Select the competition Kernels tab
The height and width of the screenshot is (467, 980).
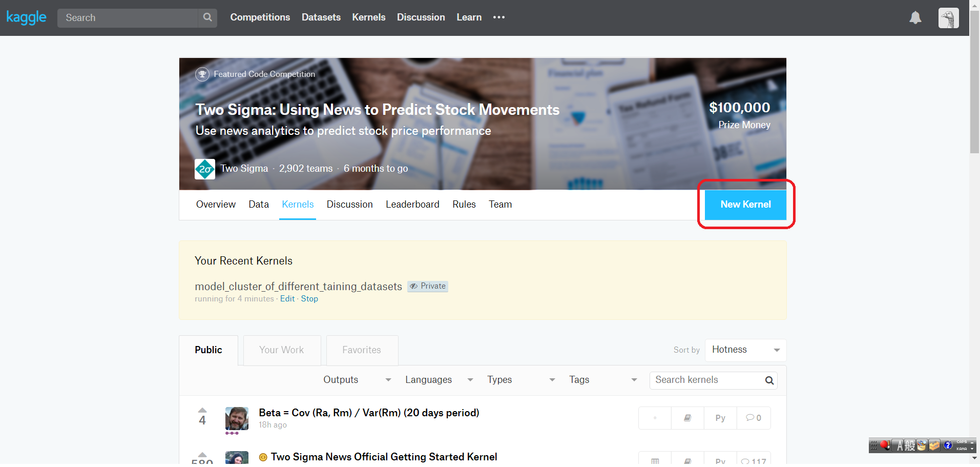tap(298, 205)
